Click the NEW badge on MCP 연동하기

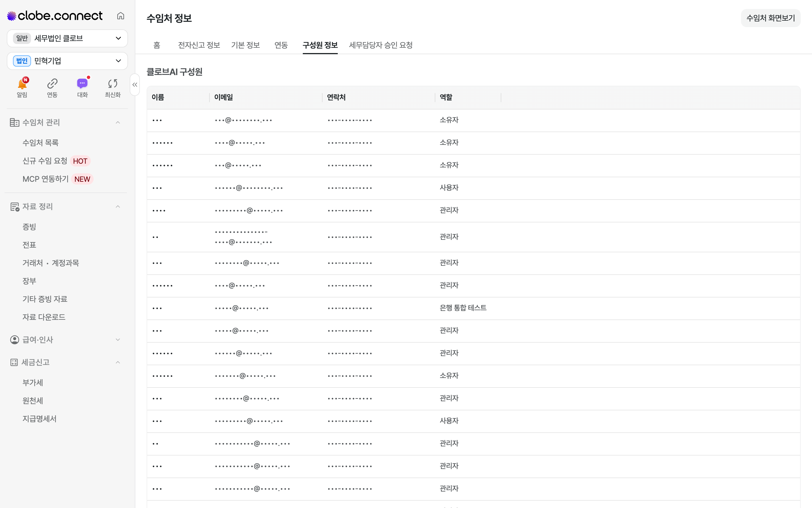(x=82, y=179)
